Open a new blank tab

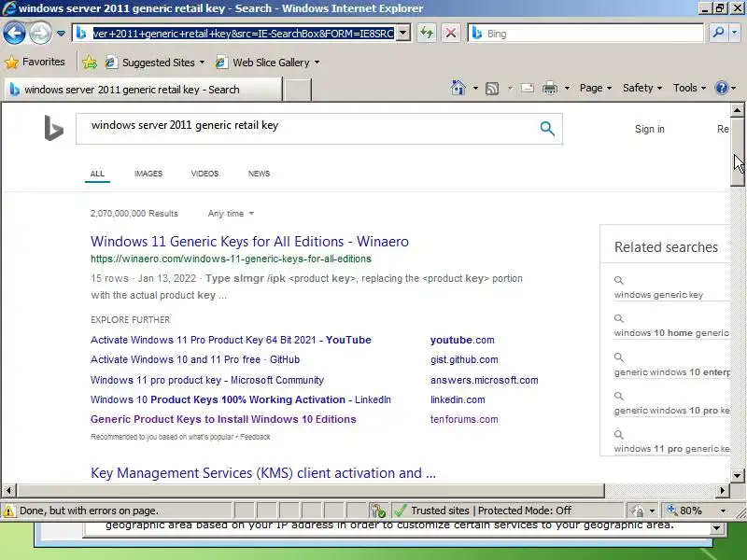297,90
